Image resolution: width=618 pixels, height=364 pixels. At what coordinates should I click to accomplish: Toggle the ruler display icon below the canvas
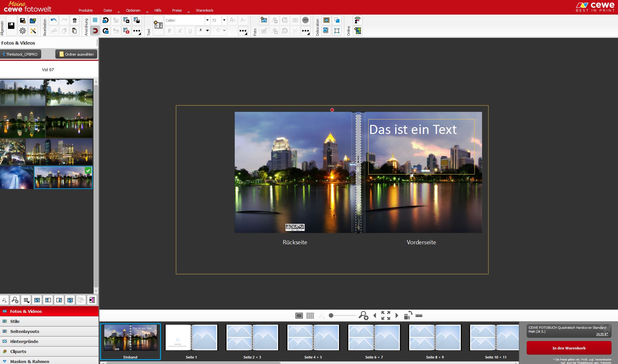click(419, 315)
